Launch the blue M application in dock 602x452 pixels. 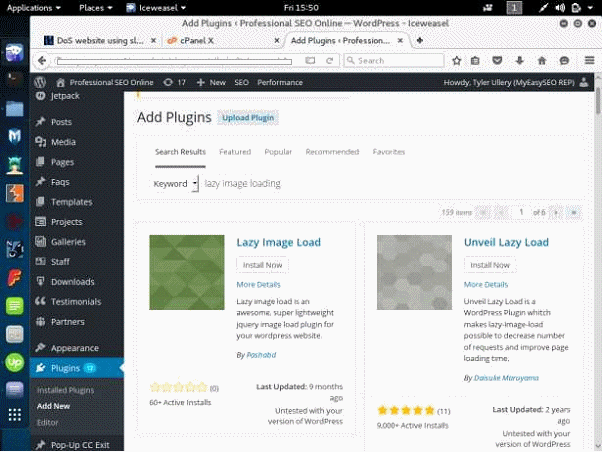[15, 136]
